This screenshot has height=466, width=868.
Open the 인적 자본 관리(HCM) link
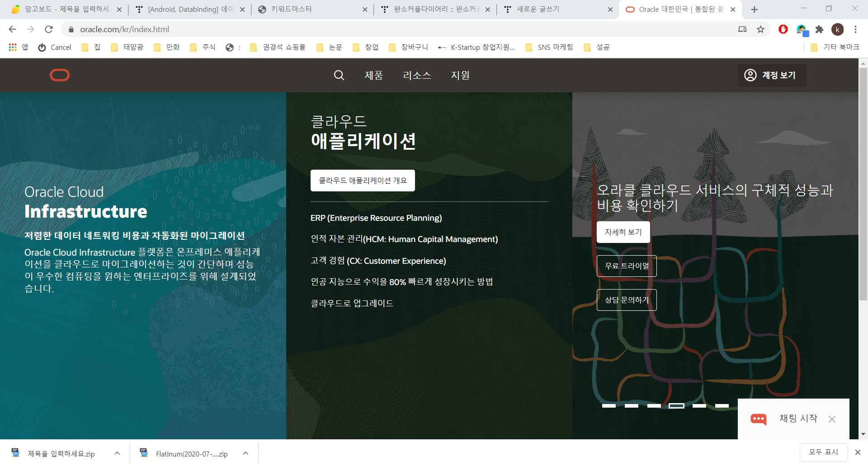(404, 239)
